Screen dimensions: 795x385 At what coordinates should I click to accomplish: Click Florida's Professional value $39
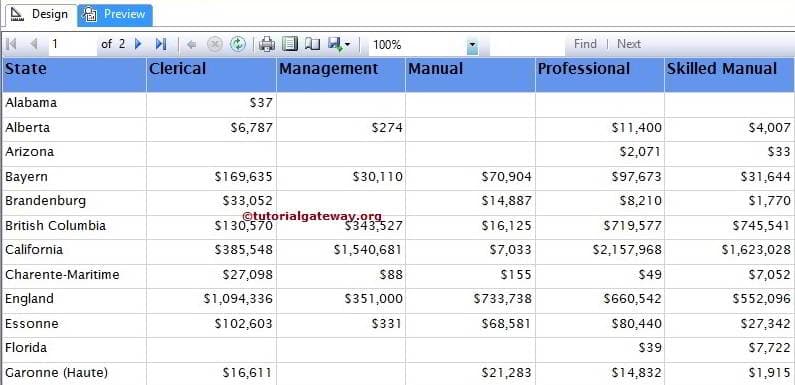click(650, 348)
